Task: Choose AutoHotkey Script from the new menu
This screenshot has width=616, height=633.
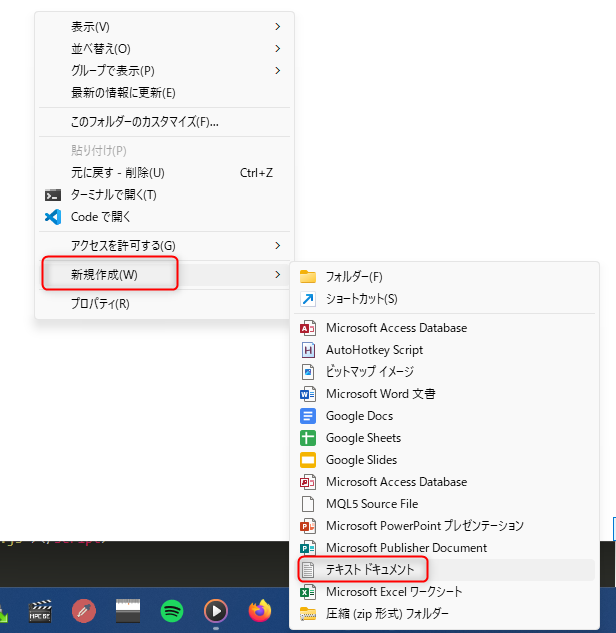Action: 374,350
